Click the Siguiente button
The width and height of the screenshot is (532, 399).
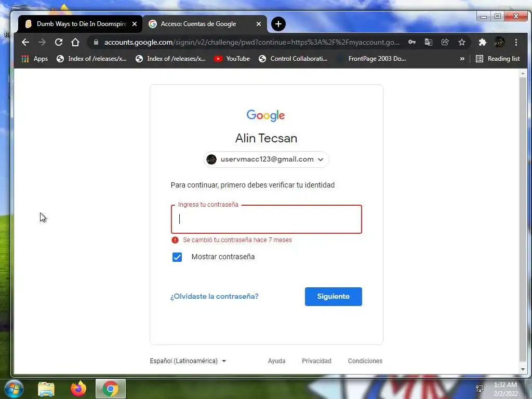333,297
